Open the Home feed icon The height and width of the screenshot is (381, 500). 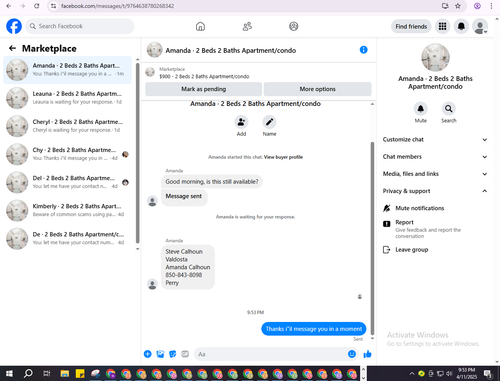(x=200, y=26)
